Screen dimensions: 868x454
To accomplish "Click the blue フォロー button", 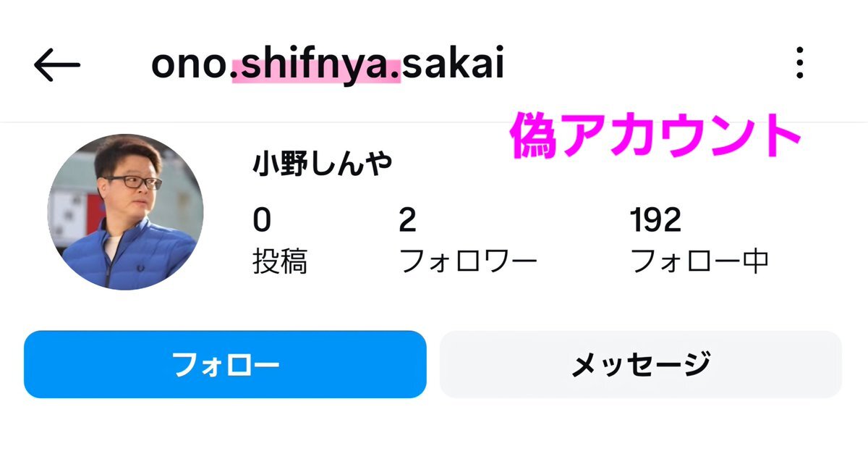I will coord(225,364).
